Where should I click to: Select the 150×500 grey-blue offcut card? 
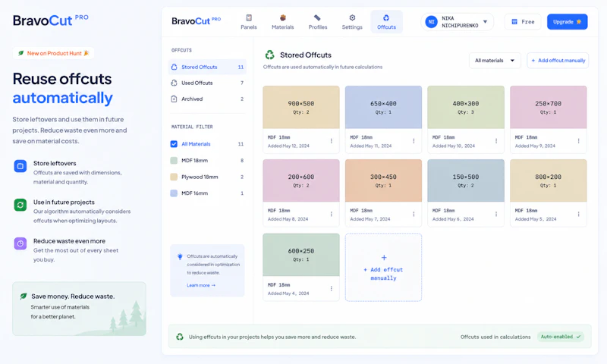point(466,193)
